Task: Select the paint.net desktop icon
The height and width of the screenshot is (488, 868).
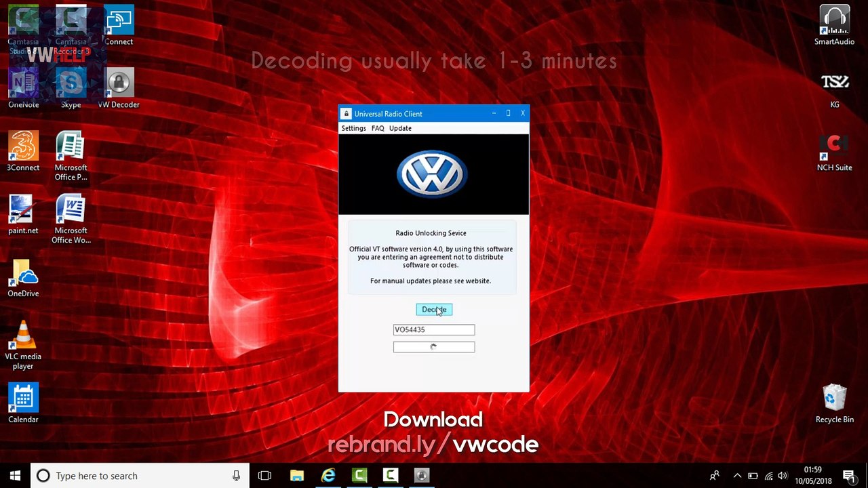Action: [x=23, y=214]
